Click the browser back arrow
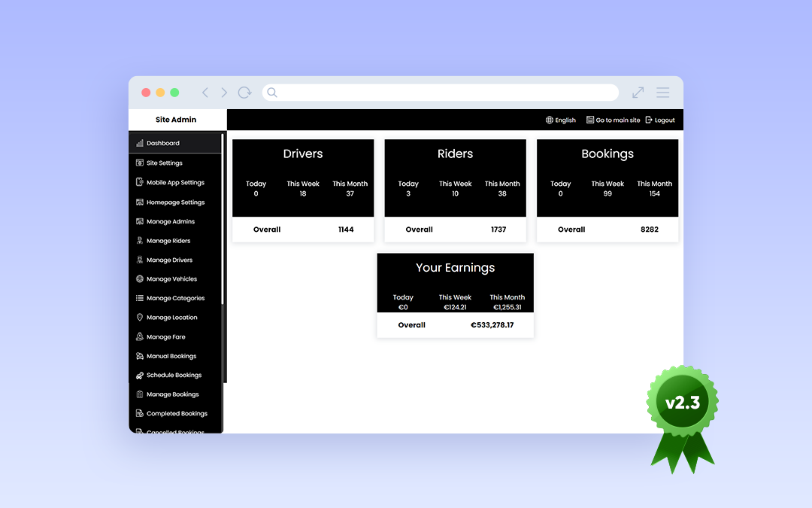This screenshot has height=508, width=812. (x=205, y=93)
